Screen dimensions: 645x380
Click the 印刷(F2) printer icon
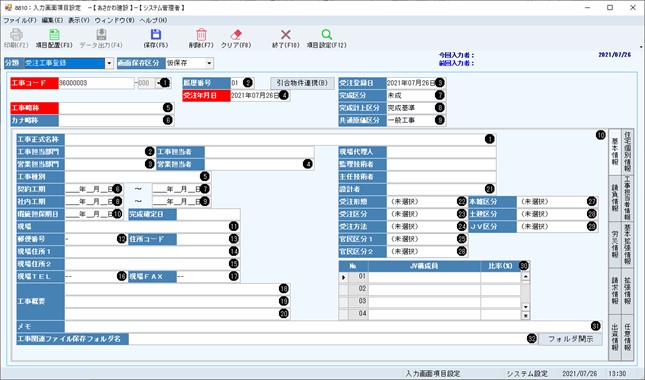[16, 35]
